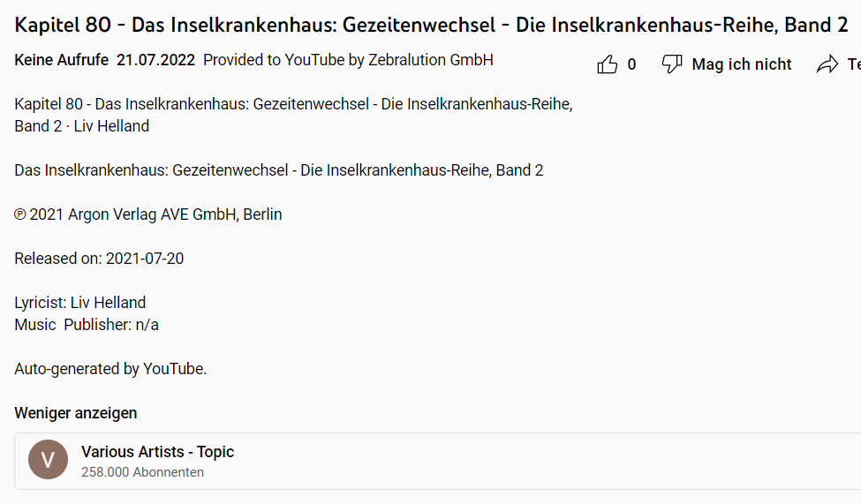Click the thumbs-down dislike icon

point(672,64)
